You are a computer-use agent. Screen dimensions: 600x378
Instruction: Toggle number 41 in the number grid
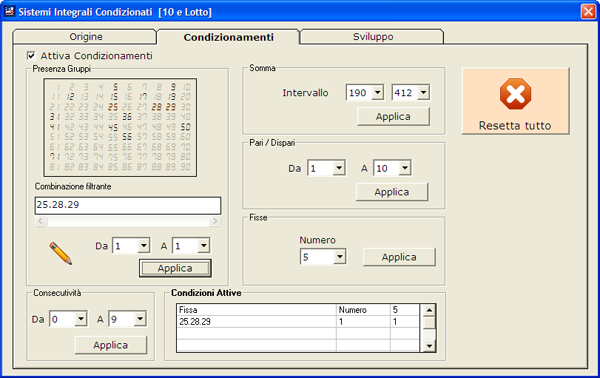tap(55, 127)
